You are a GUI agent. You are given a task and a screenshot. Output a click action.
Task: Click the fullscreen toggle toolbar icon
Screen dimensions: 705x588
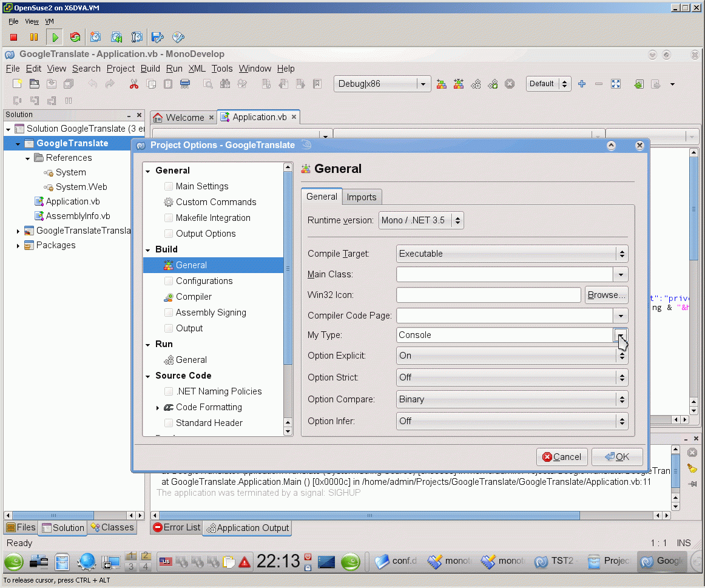point(616,84)
